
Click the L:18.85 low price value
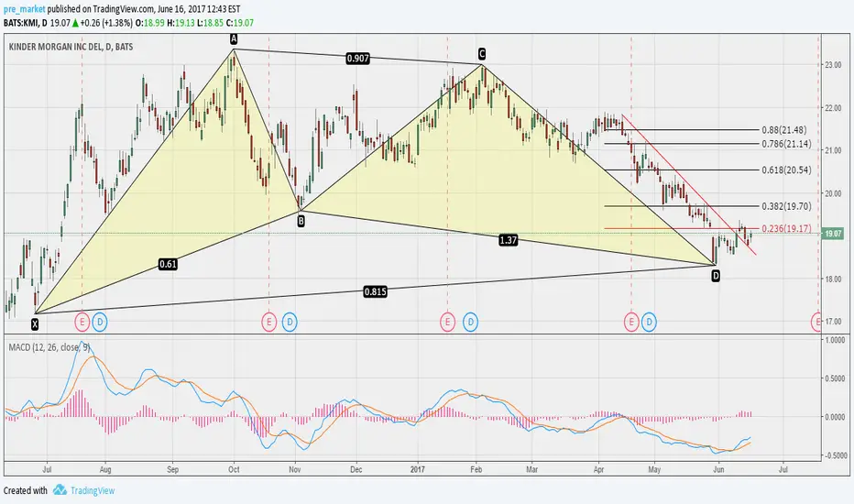click(x=210, y=23)
